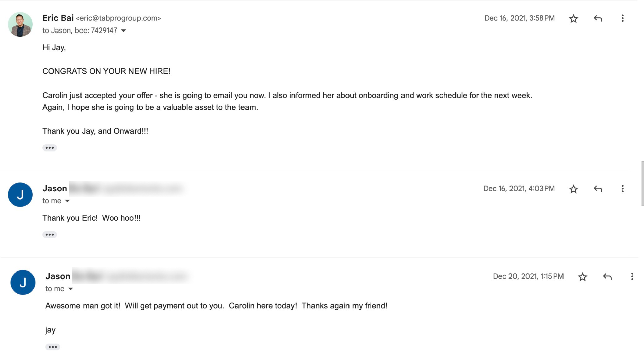Show trimmed content in Eric's email

[50, 148]
